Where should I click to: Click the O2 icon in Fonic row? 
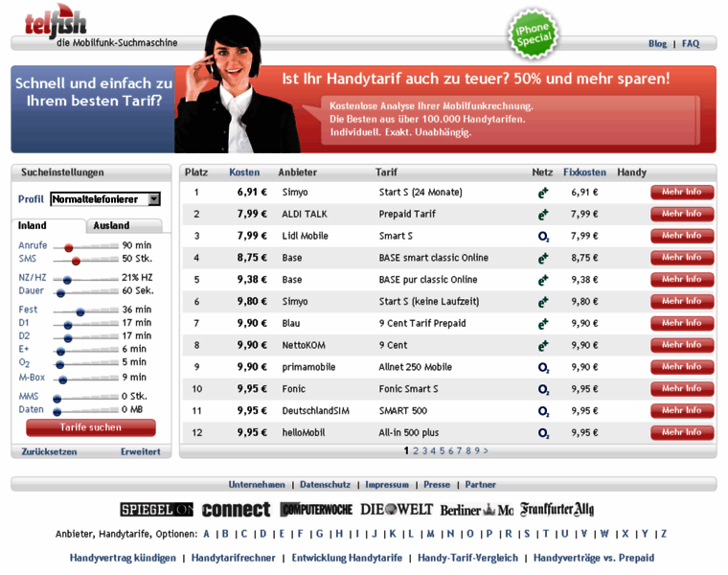[543, 390]
